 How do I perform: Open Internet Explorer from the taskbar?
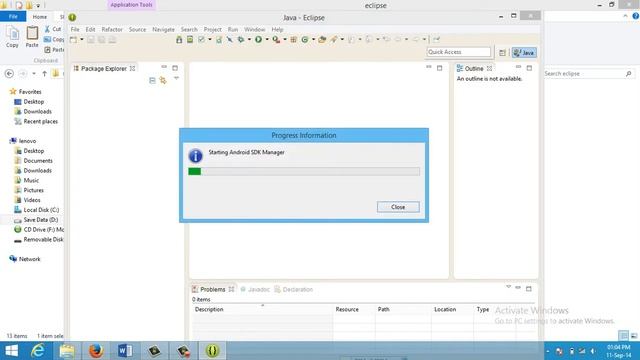(38, 351)
